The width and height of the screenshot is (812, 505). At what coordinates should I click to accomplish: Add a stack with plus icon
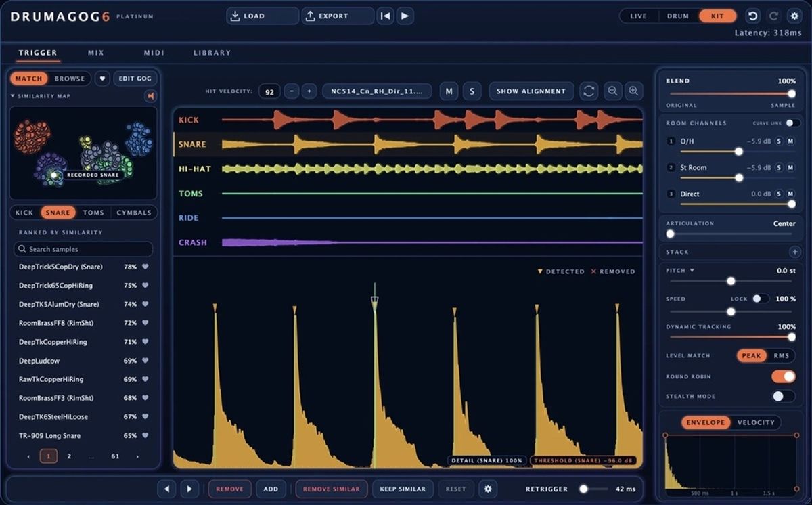[x=794, y=252]
